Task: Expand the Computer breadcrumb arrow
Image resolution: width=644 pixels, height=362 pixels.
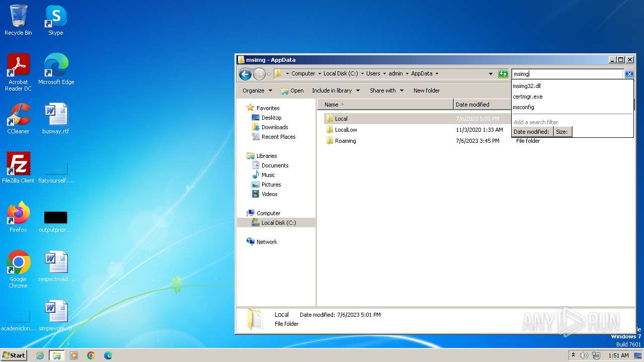Action: pyautogui.click(x=319, y=73)
